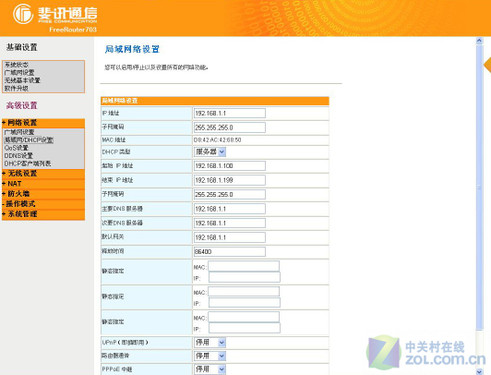
Task: Click the 结束 IP 地址 field 192.168.1.199
Action: tap(230, 180)
